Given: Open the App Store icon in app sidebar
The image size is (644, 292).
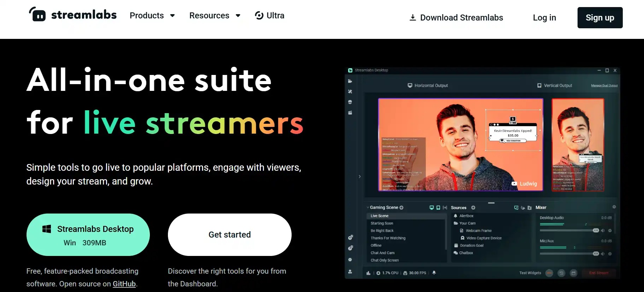Looking at the screenshot, I should click(x=350, y=102).
